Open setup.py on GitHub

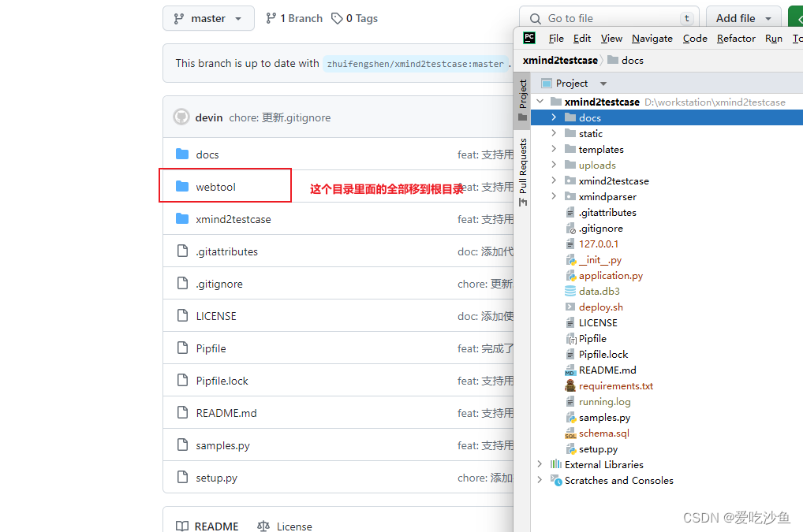point(217,478)
